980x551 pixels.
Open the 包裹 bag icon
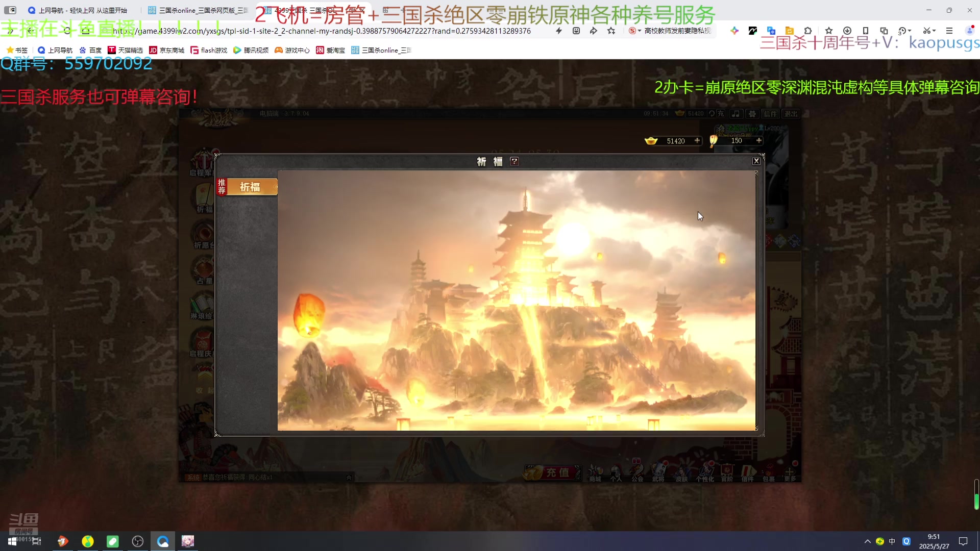pyautogui.click(x=769, y=473)
